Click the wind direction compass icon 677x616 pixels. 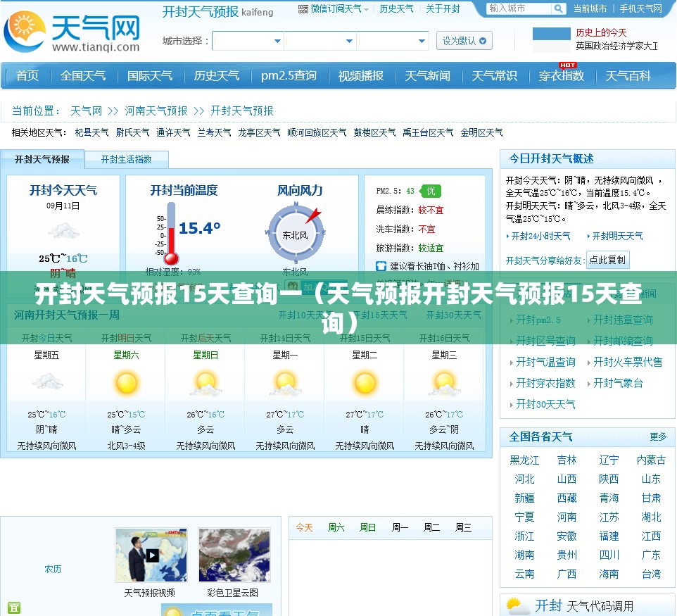(x=296, y=234)
